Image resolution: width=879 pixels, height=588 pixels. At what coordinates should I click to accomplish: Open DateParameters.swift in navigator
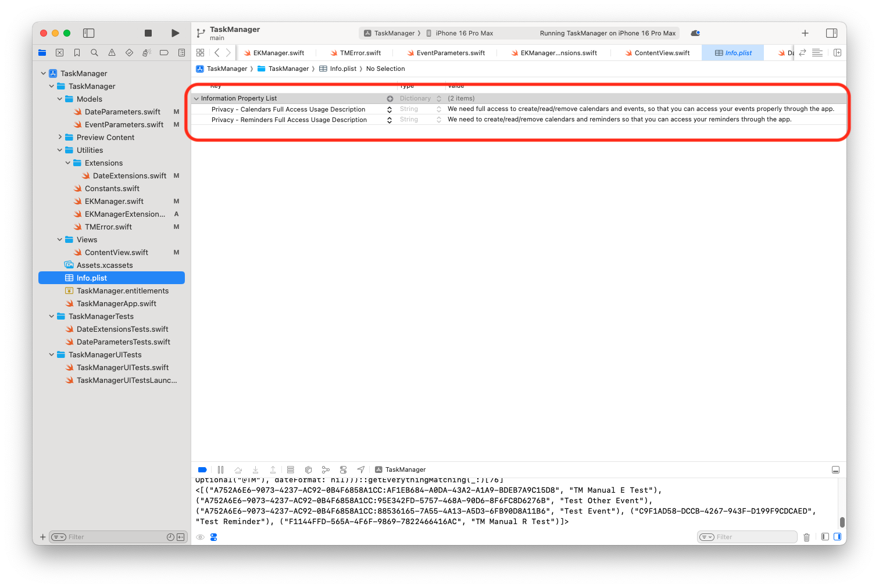(x=122, y=112)
